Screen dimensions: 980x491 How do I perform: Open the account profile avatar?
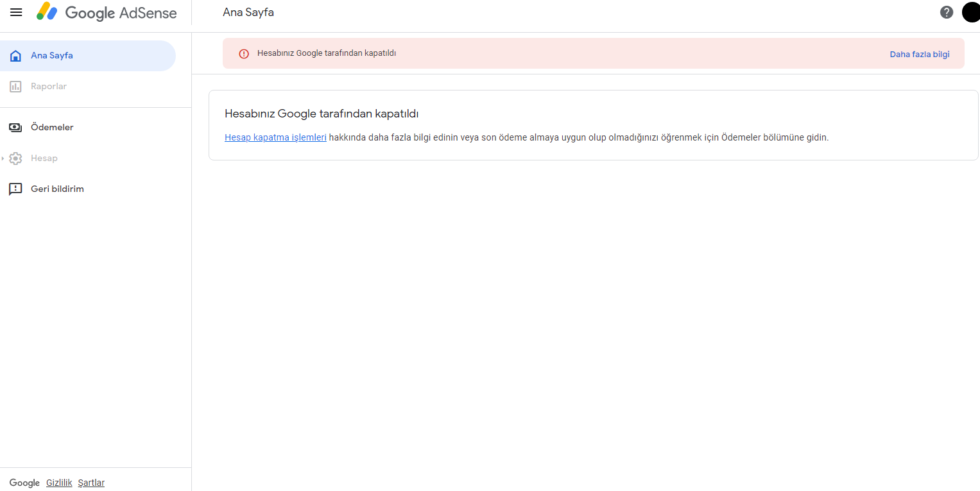pyautogui.click(x=971, y=12)
